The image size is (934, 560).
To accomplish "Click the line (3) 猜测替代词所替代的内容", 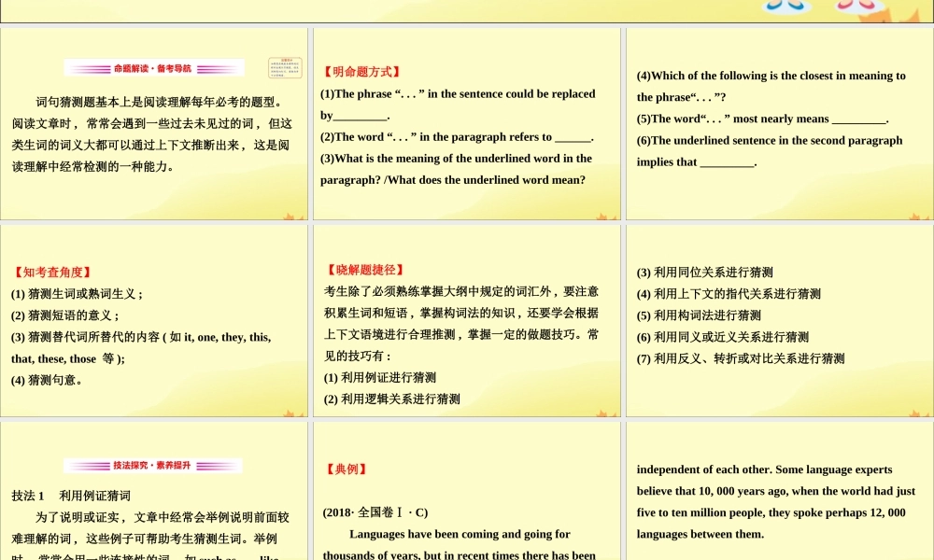I will pos(141,337).
